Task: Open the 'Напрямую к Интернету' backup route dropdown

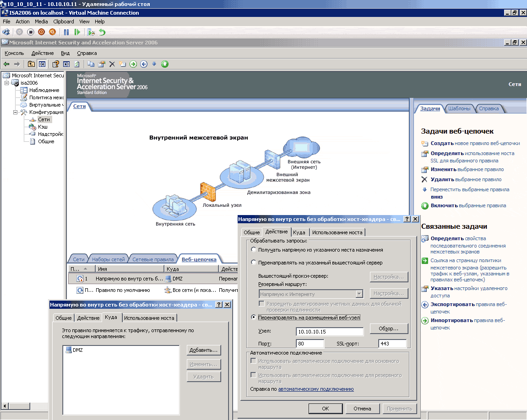Action: coord(359,294)
